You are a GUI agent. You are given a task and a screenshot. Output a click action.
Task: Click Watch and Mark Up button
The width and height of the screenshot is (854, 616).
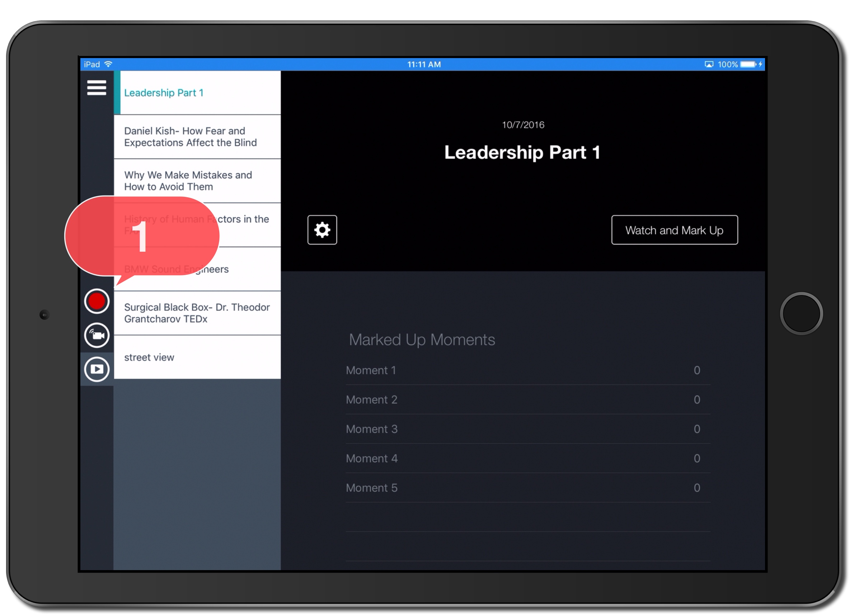(x=675, y=230)
